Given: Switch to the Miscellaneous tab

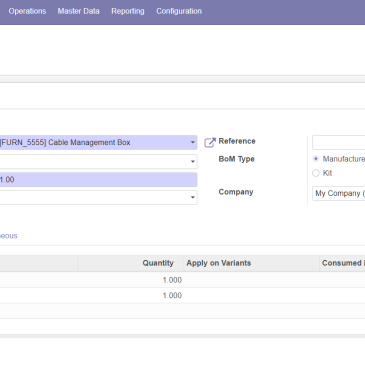Looking at the screenshot, I should (x=8, y=236).
